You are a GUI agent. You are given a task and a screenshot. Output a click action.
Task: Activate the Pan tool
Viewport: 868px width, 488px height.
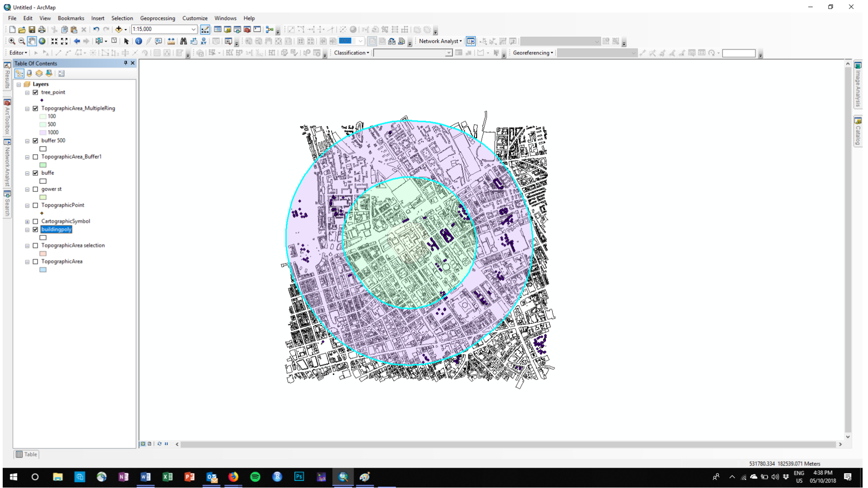click(32, 41)
